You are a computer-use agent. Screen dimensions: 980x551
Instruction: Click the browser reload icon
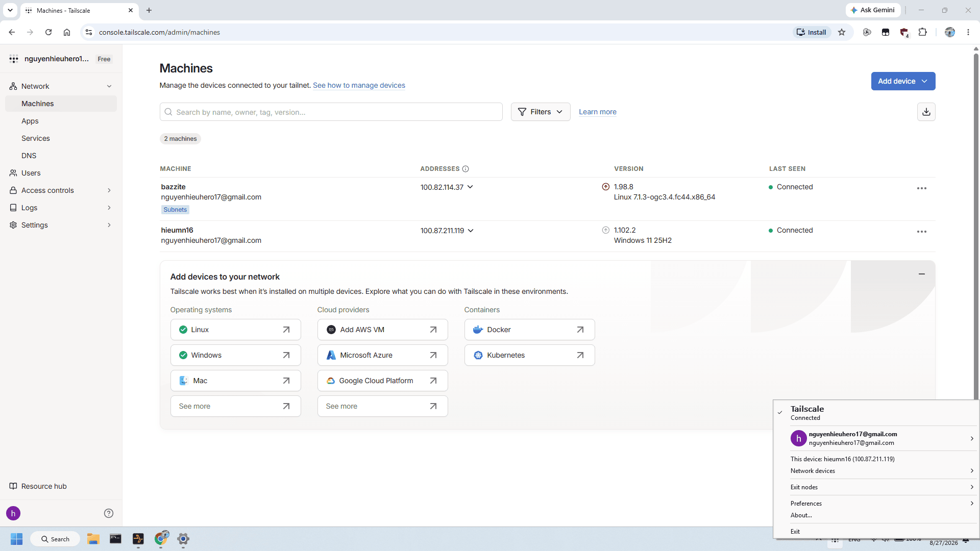[x=48, y=32]
